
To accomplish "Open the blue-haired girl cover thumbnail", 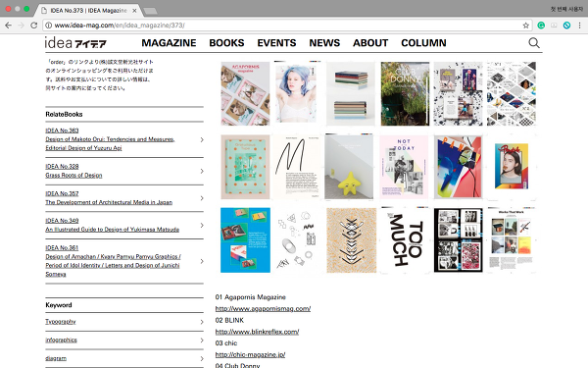I will [297, 92].
